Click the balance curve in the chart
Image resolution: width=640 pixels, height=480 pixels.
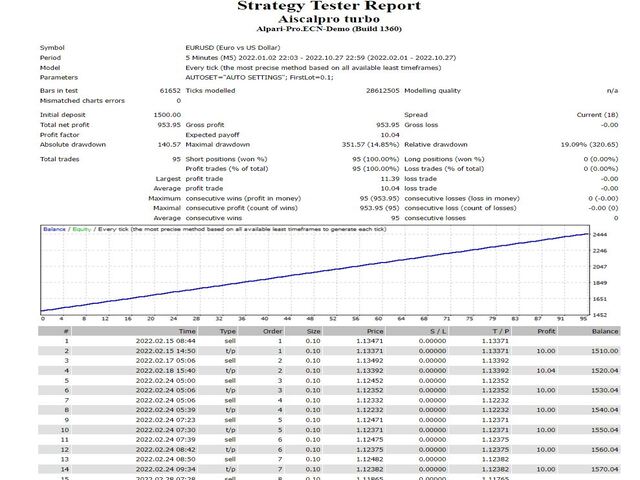(x=314, y=273)
